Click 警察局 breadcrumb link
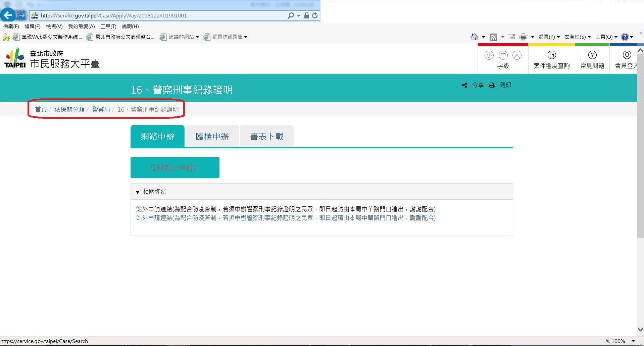This screenshot has width=644, height=346. pyautogui.click(x=101, y=109)
